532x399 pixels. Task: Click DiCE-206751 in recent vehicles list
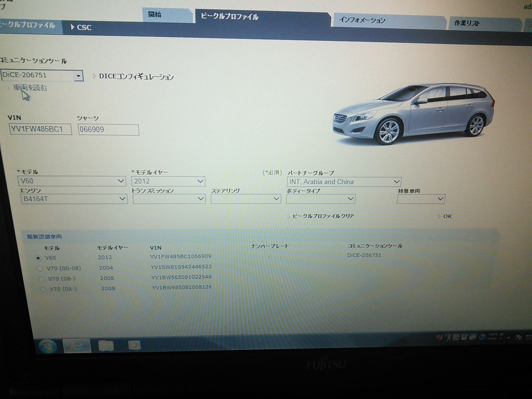[364, 255]
